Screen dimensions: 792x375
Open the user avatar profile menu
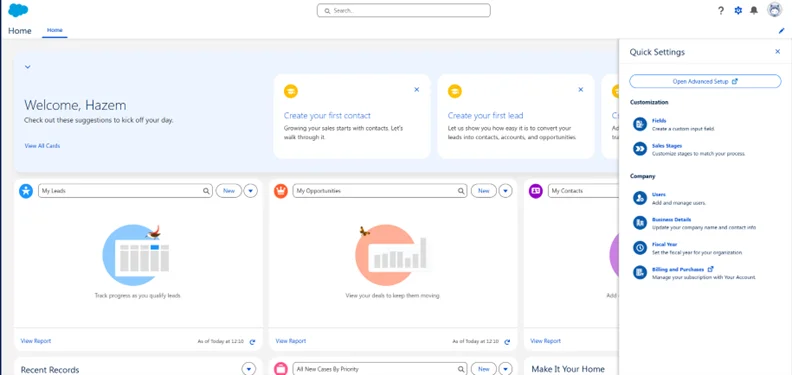pyautogui.click(x=774, y=10)
